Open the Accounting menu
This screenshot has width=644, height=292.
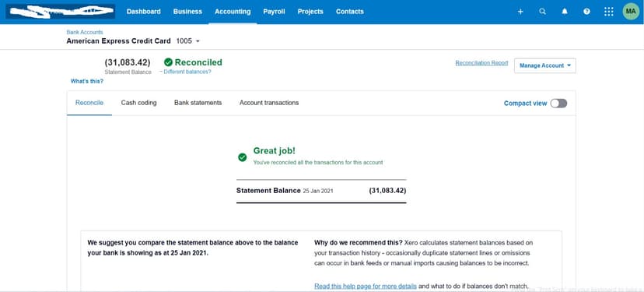(233, 12)
